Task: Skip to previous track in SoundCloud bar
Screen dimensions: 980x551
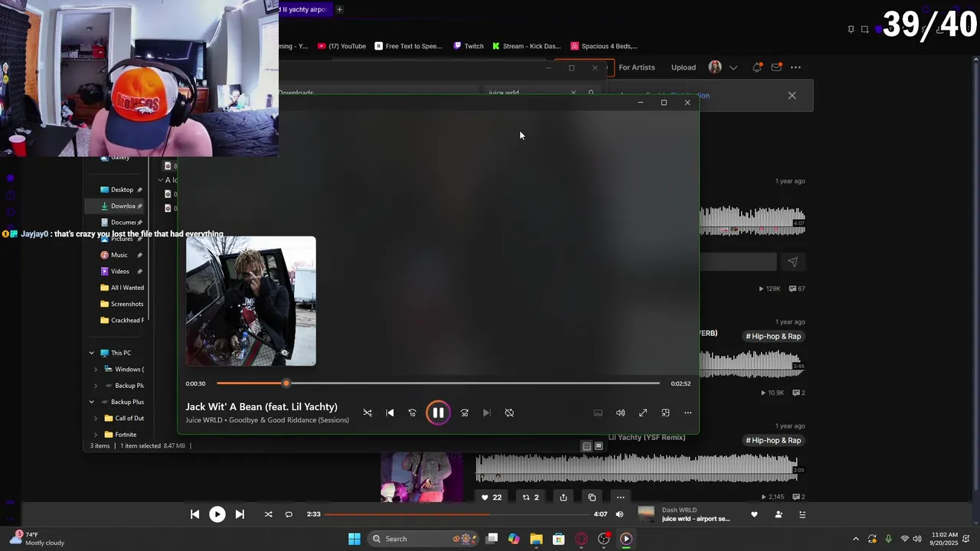Action: 194,514
